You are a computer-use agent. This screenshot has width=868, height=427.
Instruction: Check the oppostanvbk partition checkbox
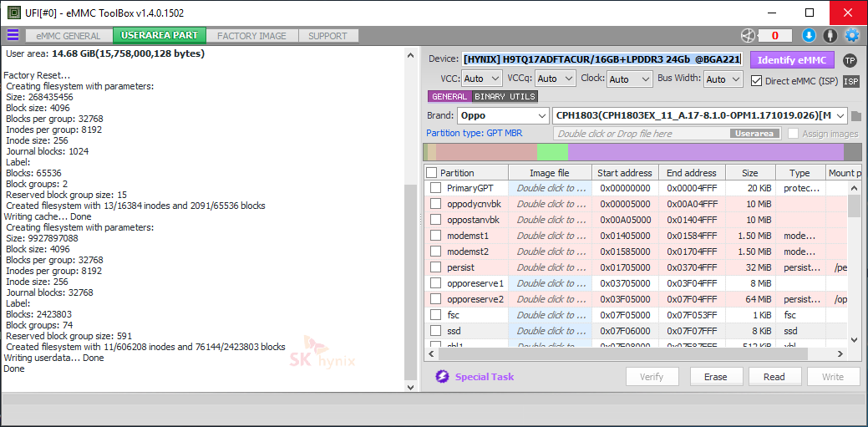tap(435, 220)
